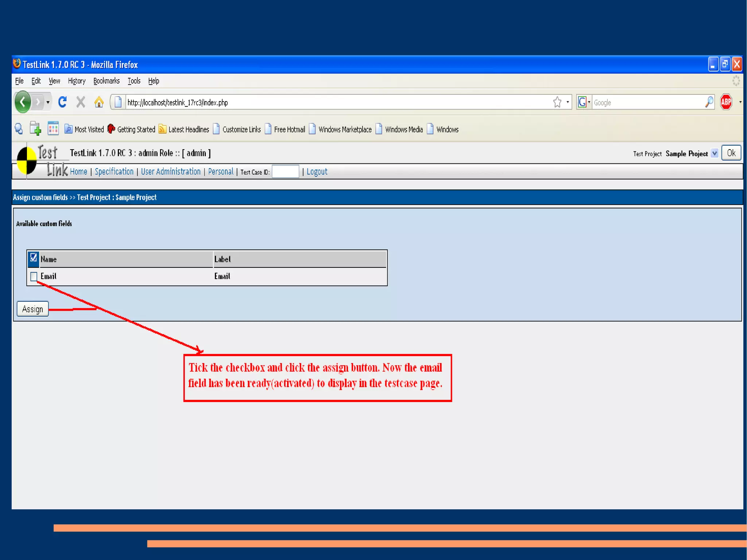Click the Label column header
Screen dimensions: 747x560
[x=300, y=259]
